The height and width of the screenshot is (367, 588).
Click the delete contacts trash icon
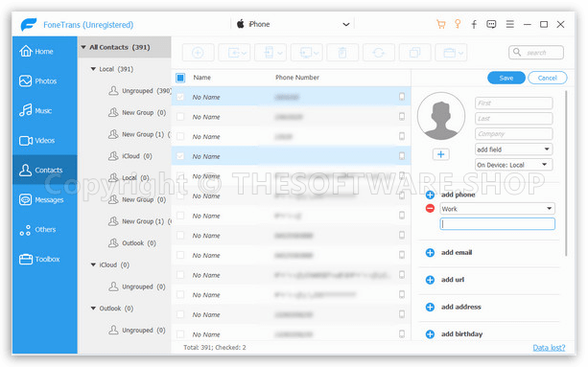click(342, 53)
